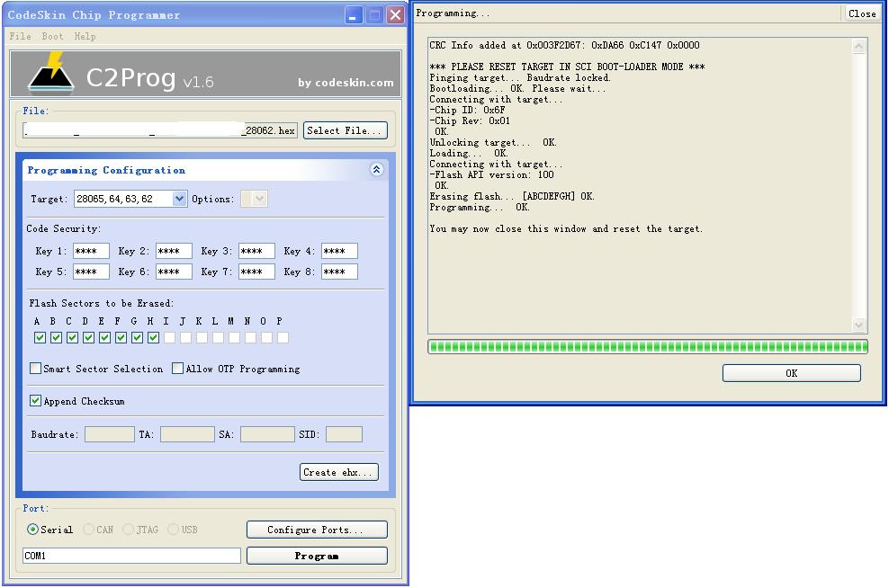Click the Configure Ports... button

click(317, 530)
